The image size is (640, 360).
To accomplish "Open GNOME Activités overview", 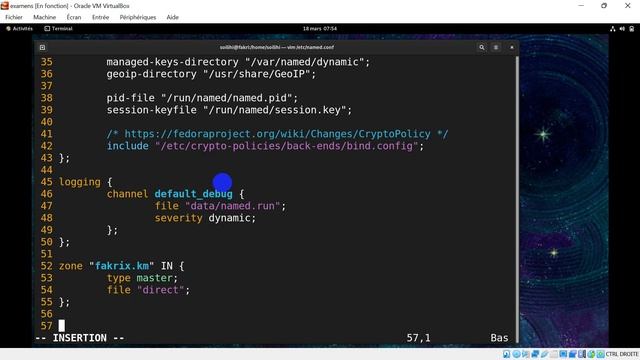I will pos(19,29).
